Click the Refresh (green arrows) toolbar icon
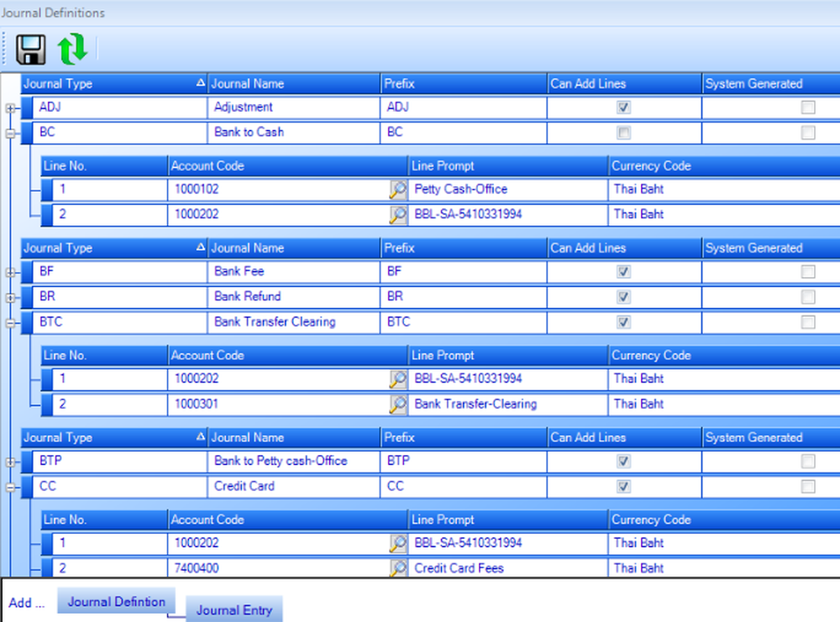The height and width of the screenshot is (622, 840). coord(74,50)
